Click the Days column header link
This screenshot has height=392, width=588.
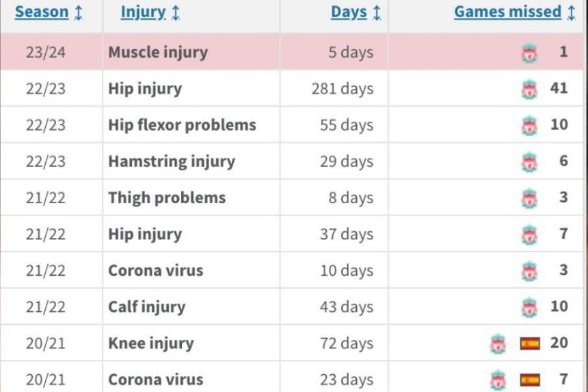(349, 12)
